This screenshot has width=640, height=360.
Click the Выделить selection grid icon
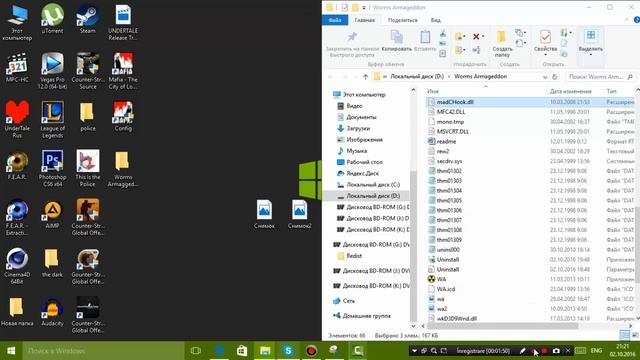tap(591, 36)
